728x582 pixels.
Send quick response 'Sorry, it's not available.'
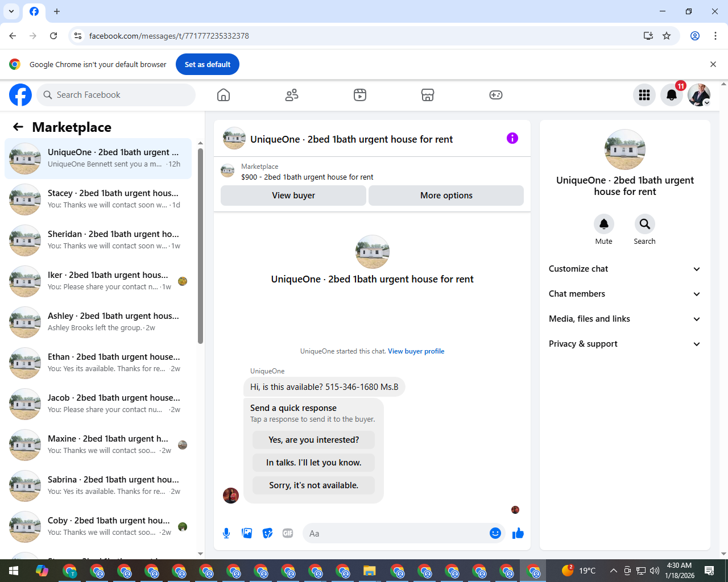click(x=314, y=485)
